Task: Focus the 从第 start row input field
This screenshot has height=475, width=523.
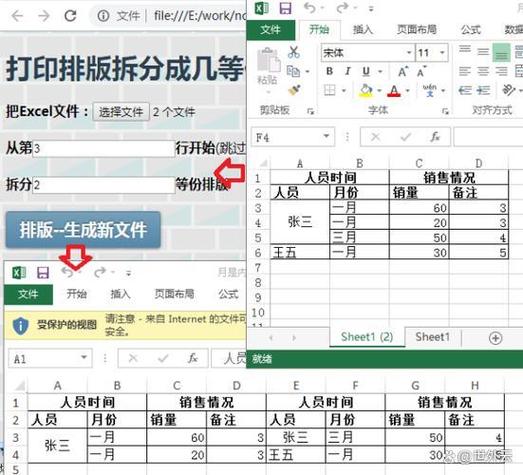Action: point(104,148)
